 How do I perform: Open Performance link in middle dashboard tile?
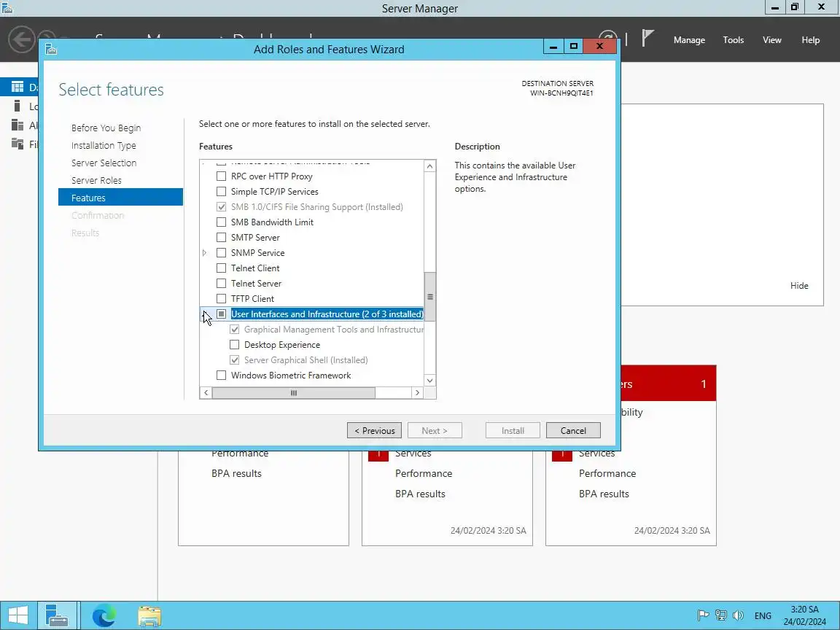pos(423,473)
